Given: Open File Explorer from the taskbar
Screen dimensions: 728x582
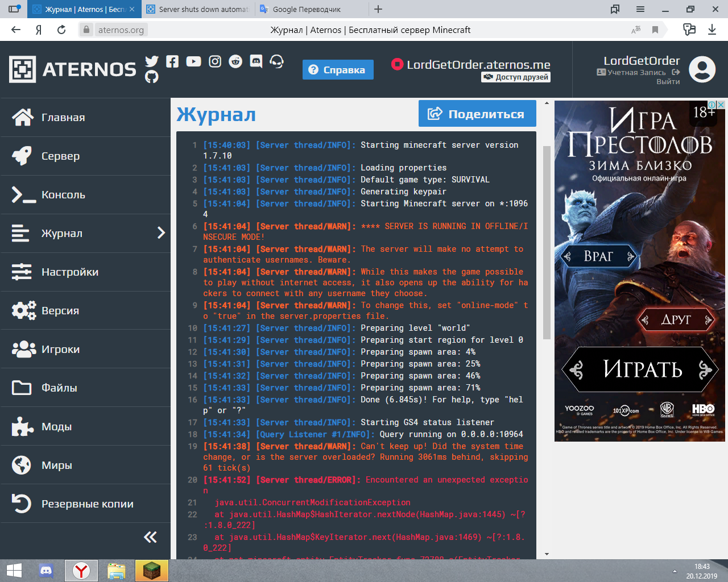Looking at the screenshot, I should [x=116, y=571].
